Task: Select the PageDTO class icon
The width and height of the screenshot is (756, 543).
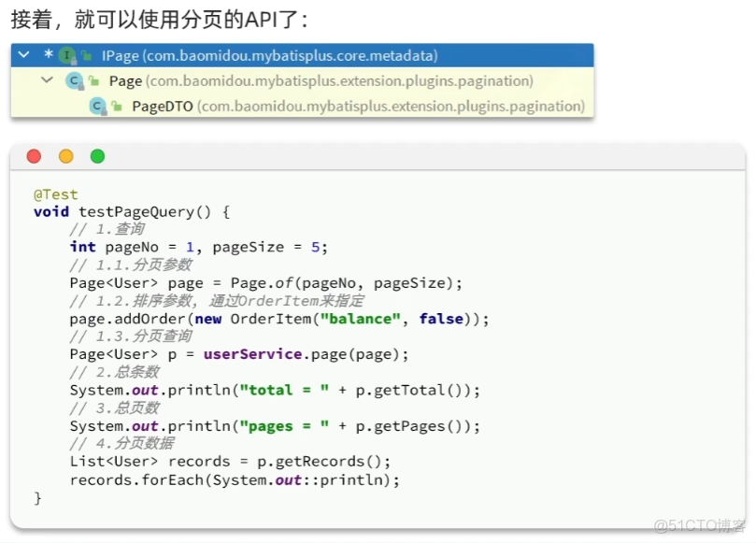Action: pyautogui.click(x=98, y=105)
